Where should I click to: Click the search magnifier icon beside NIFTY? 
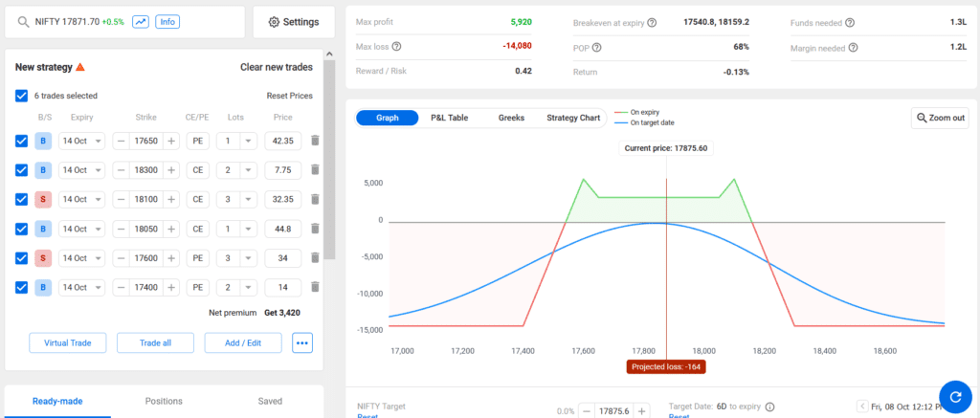coord(23,22)
